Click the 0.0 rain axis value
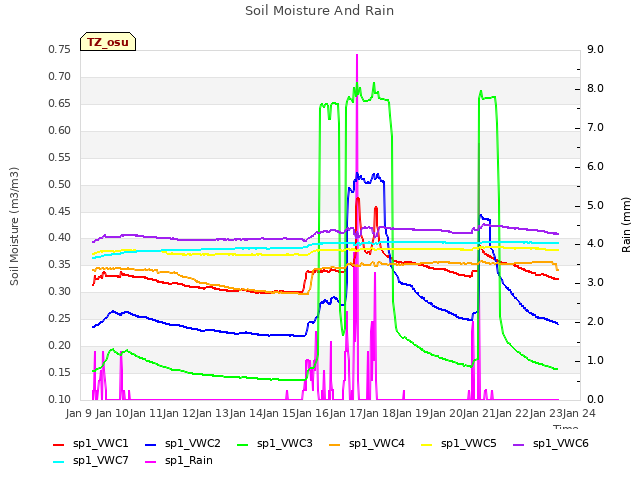 coord(596,399)
